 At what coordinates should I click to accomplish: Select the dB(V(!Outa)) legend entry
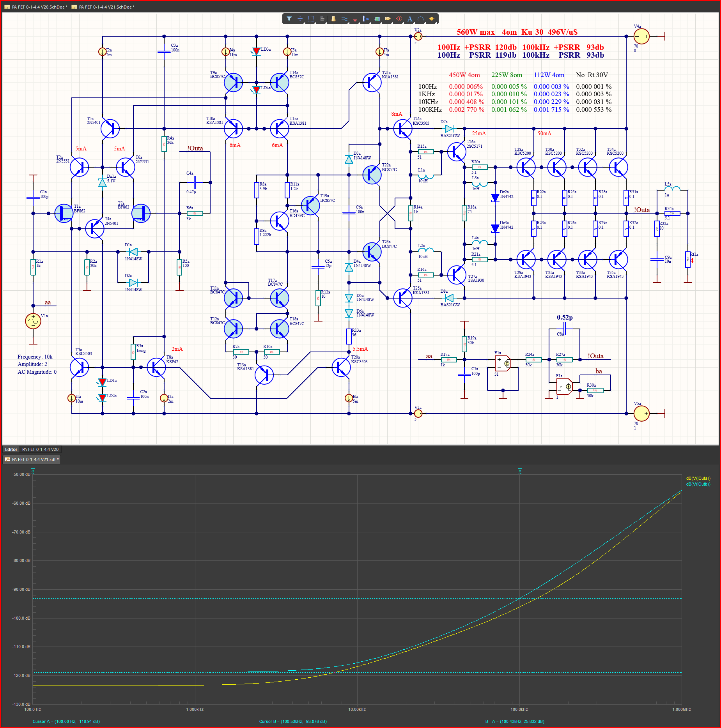[x=698, y=478]
